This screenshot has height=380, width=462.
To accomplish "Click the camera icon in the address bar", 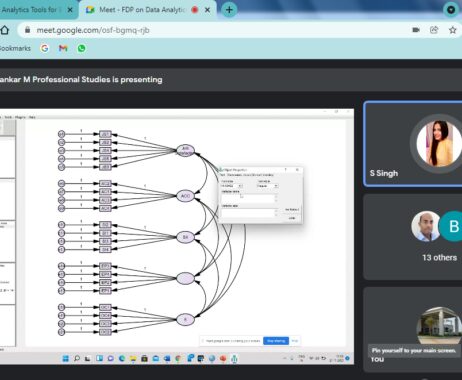I will 416,30.
